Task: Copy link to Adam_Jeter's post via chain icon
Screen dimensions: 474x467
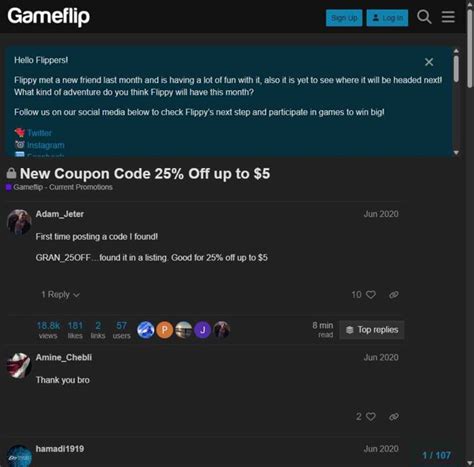Action: click(x=394, y=295)
